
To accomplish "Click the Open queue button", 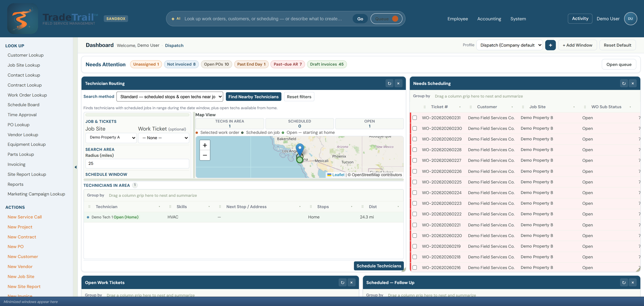I will pyautogui.click(x=619, y=65).
